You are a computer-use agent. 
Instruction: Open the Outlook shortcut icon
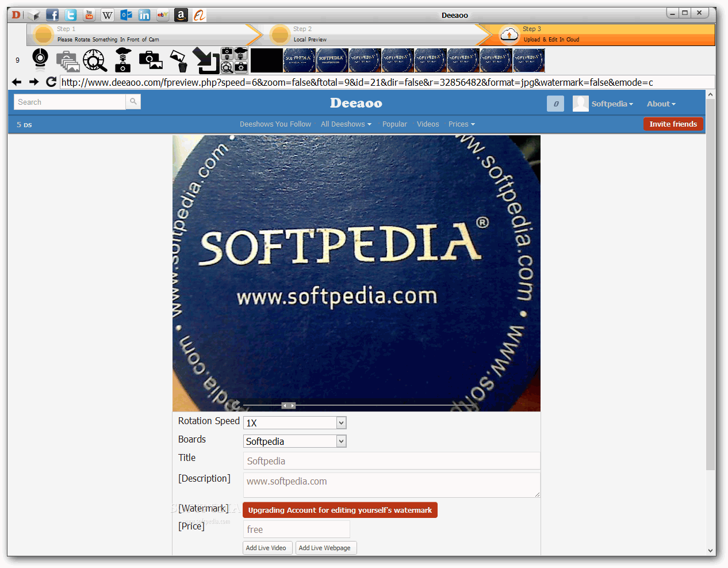coord(126,15)
